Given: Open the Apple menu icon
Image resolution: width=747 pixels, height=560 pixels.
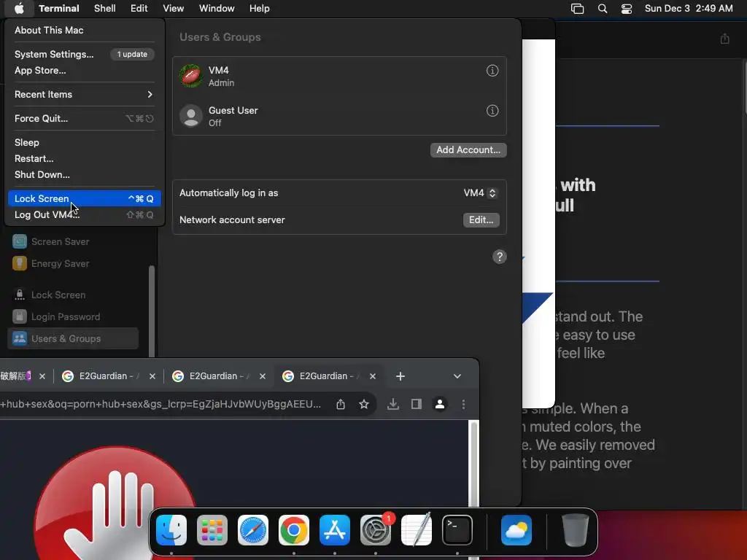Looking at the screenshot, I should (19, 8).
